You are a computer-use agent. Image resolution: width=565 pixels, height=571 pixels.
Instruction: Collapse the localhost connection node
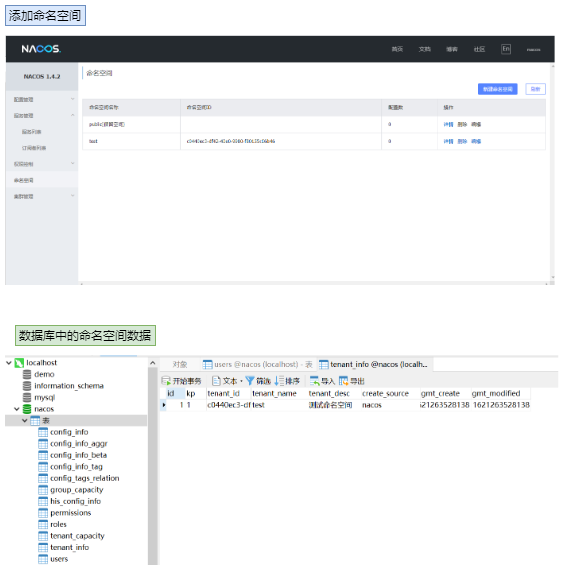[9, 363]
